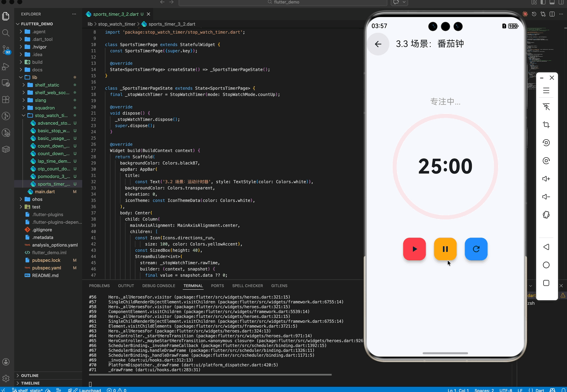This screenshot has height=392, width=567.
Task: Select the TERMINAL panel tab
Action: [193, 286]
